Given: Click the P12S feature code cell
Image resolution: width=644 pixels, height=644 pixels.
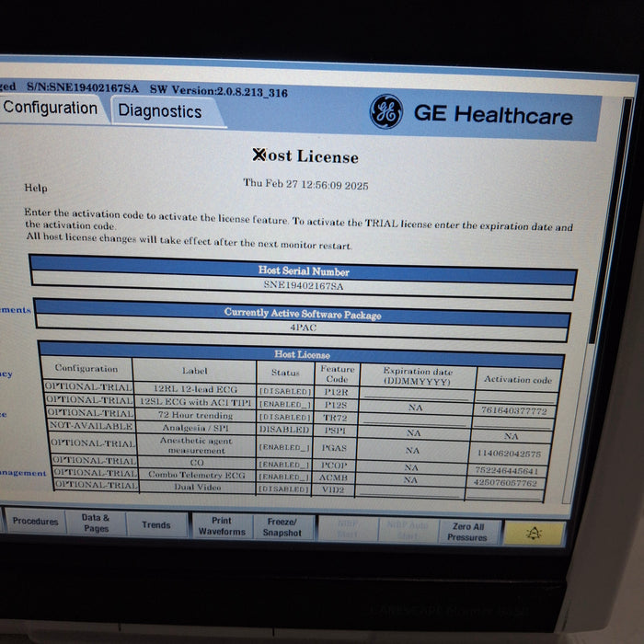Looking at the screenshot, I should coord(336,405).
